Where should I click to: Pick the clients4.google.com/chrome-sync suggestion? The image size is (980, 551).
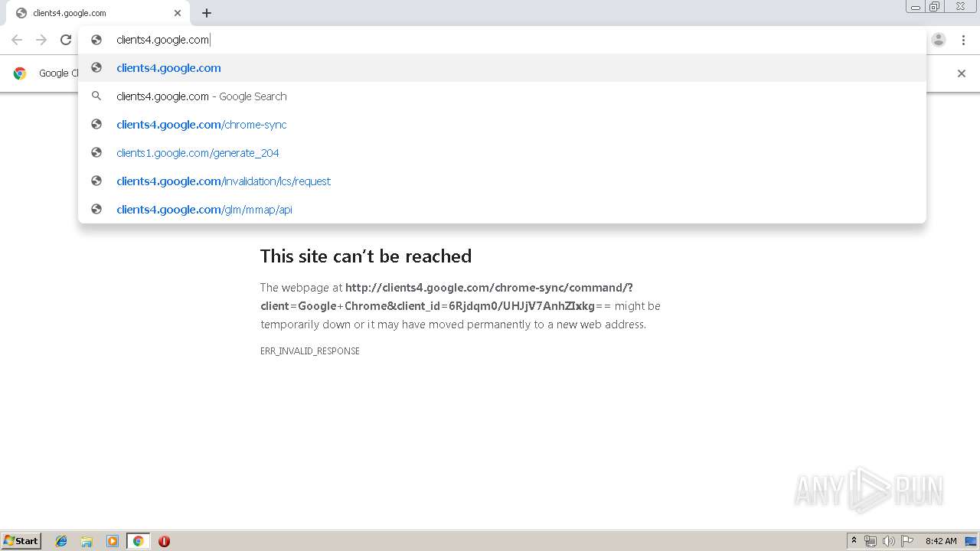(502, 125)
